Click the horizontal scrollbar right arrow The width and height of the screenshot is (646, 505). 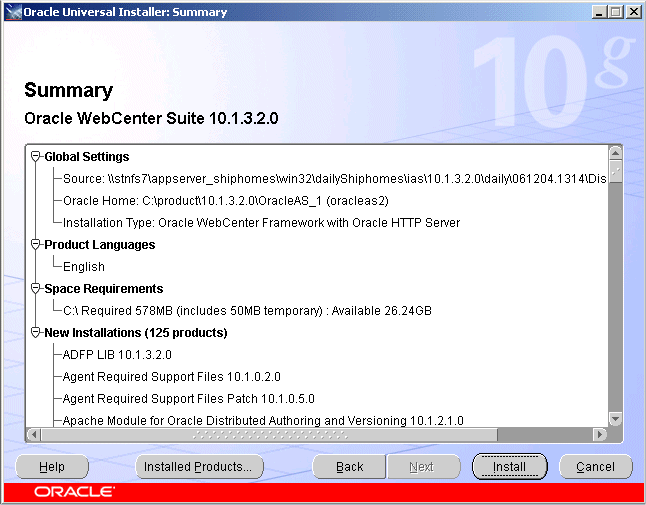[600, 434]
